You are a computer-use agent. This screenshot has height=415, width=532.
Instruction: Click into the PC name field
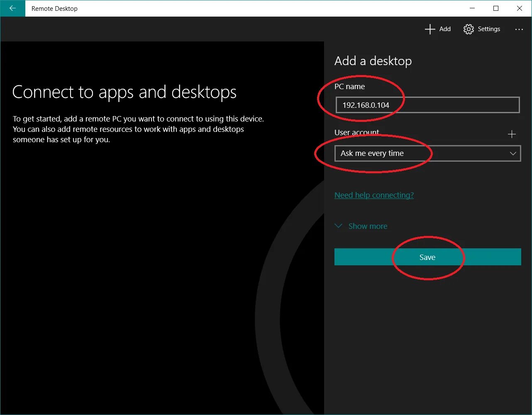tap(427, 105)
